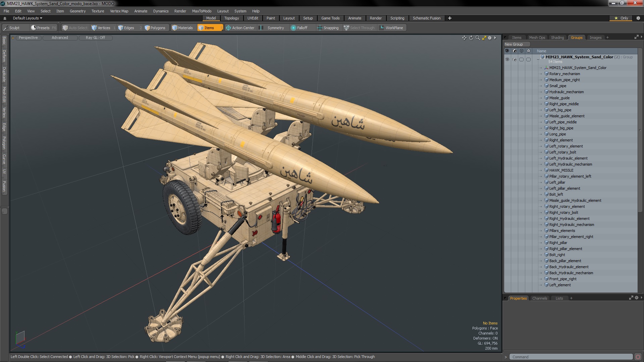Open the Default Layouts dropdown
This screenshot has height=362, width=644.
click(x=28, y=18)
